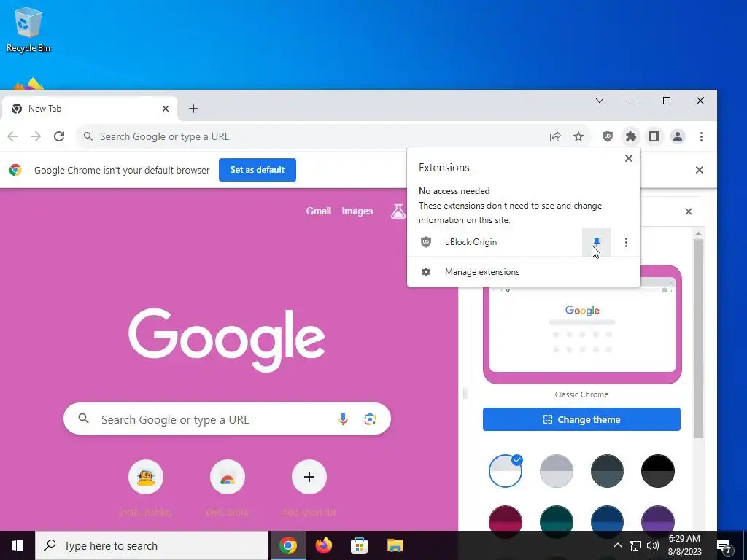This screenshot has height=560, width=747.
Task: Choose the dark slate grey color swatch
Action: (x=607, y=471)
